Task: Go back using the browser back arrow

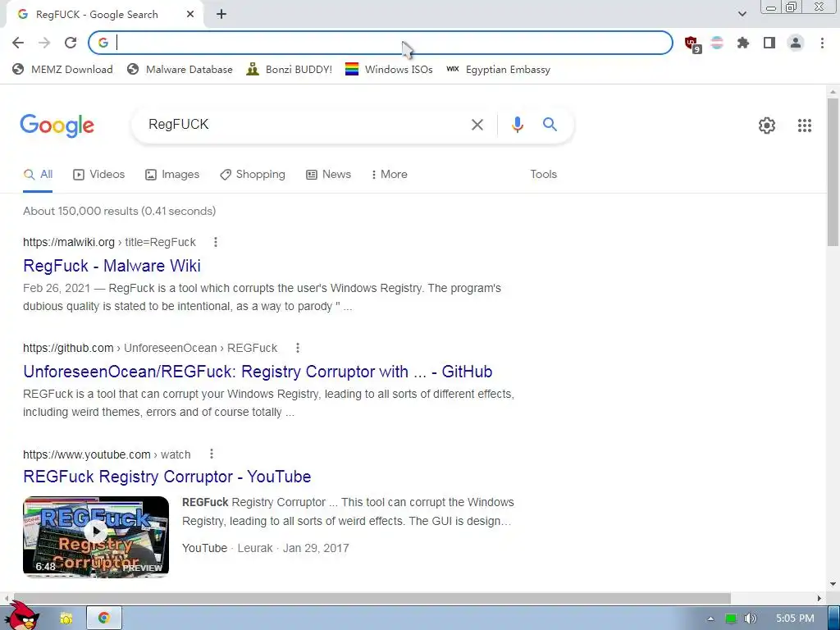Action: pyautogui.click(x=18, y=43)
